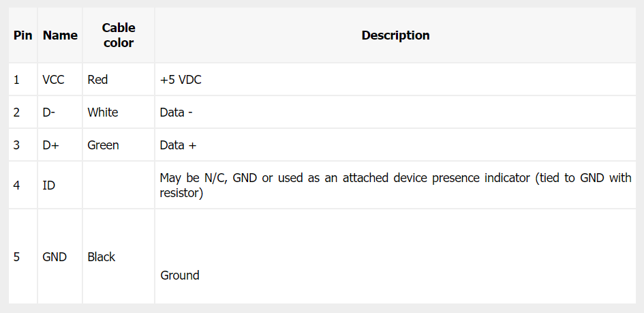This screenshot has width=644, height=313.
Task: Select the Red cable color cell
Action: 97,80
